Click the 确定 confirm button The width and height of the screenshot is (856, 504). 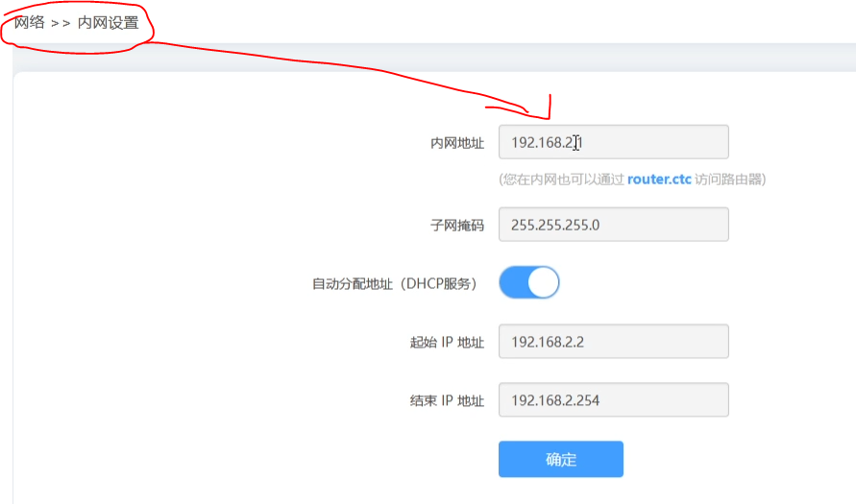(x=561, y=459)
